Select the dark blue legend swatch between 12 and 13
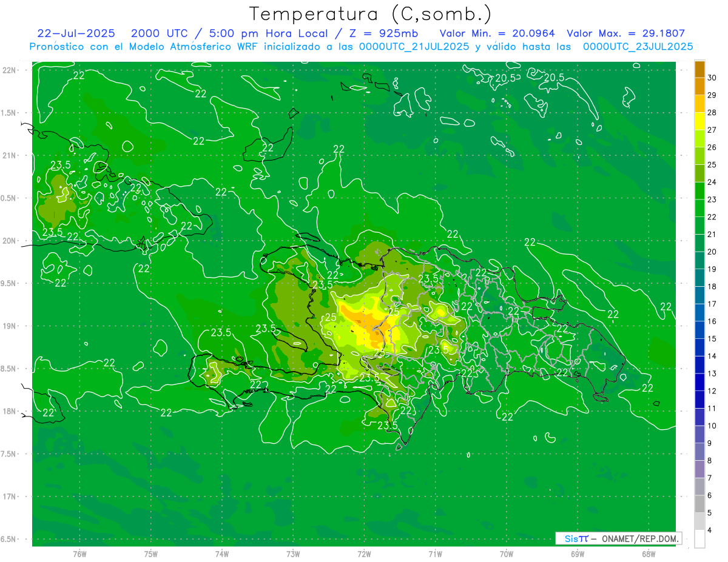The width and height of the screenshot is (728, 562). [699, 382]
